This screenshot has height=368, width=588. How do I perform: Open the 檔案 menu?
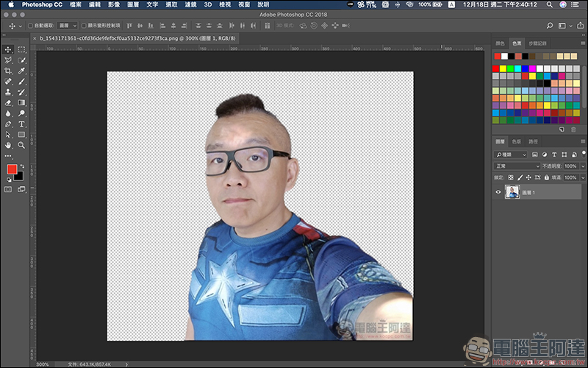click(76, 4)
